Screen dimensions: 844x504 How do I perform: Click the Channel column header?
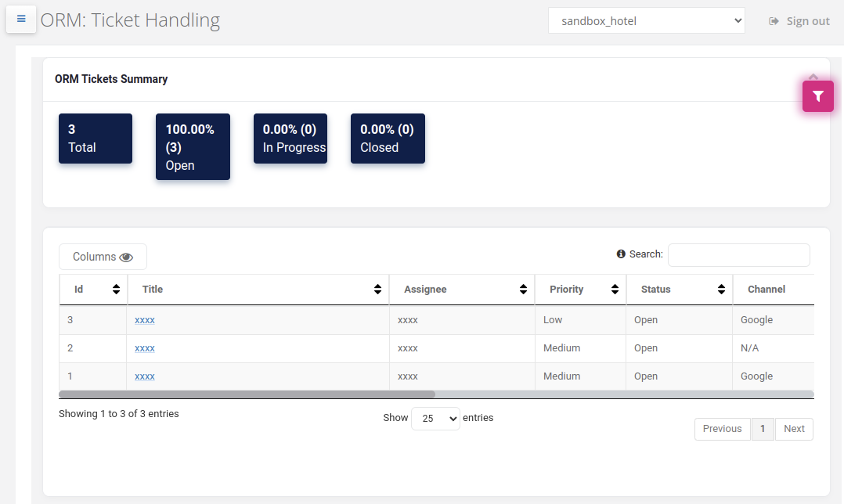click(773, 290)
